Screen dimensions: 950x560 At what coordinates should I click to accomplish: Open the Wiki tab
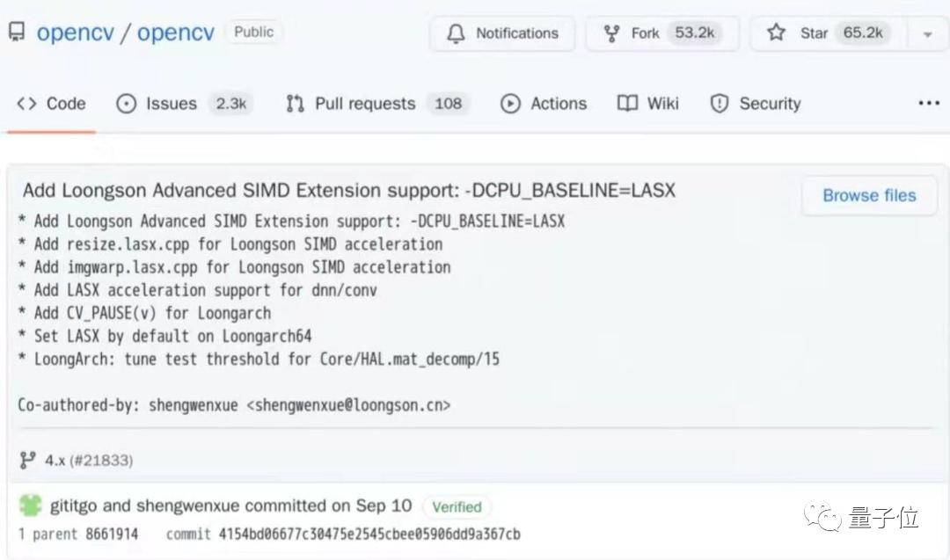click(647, 104)
